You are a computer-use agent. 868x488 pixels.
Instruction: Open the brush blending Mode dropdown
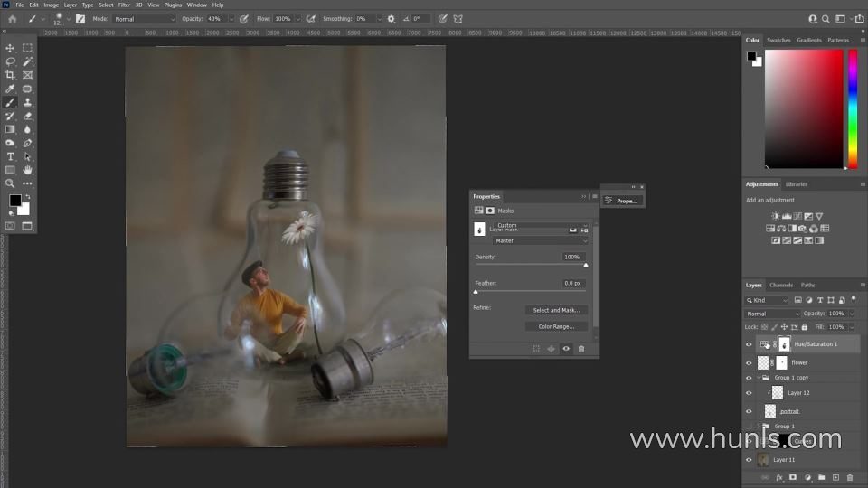tap(145, 19)
